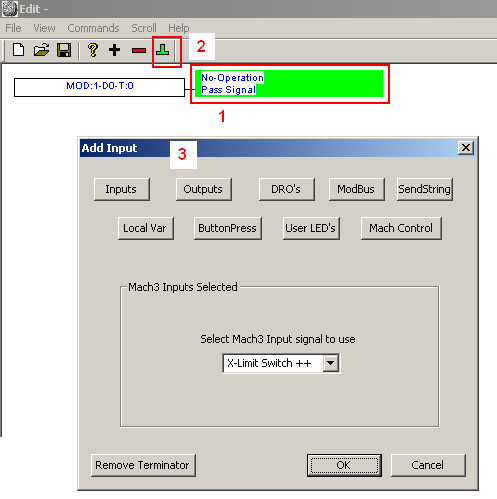Open help via the question mark icon
Screen dimensions: 497x499
[x=93, y=50]
